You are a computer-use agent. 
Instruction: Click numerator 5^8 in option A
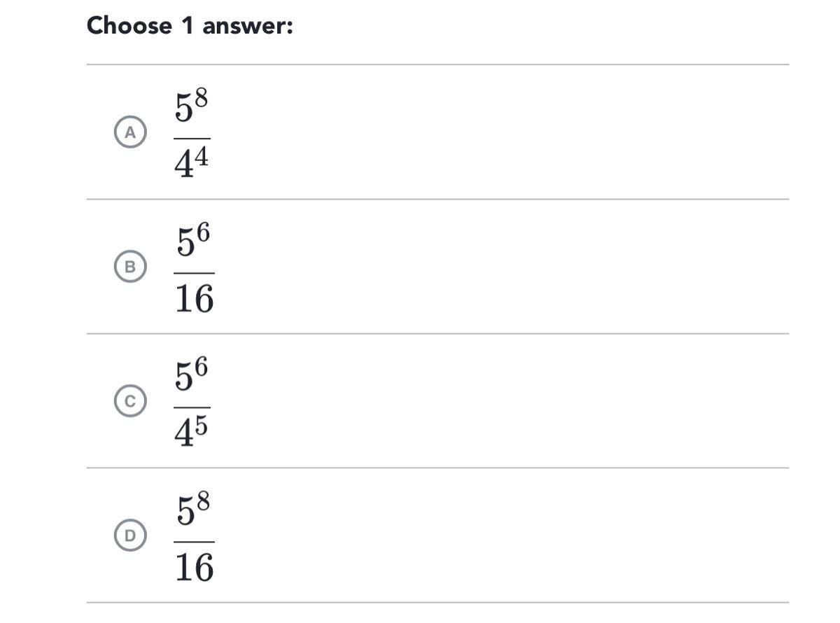(192, 108)
